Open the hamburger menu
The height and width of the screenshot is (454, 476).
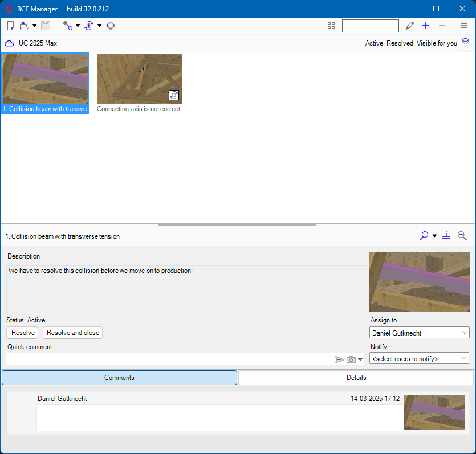pyautogui.click(x=464, y=26)
